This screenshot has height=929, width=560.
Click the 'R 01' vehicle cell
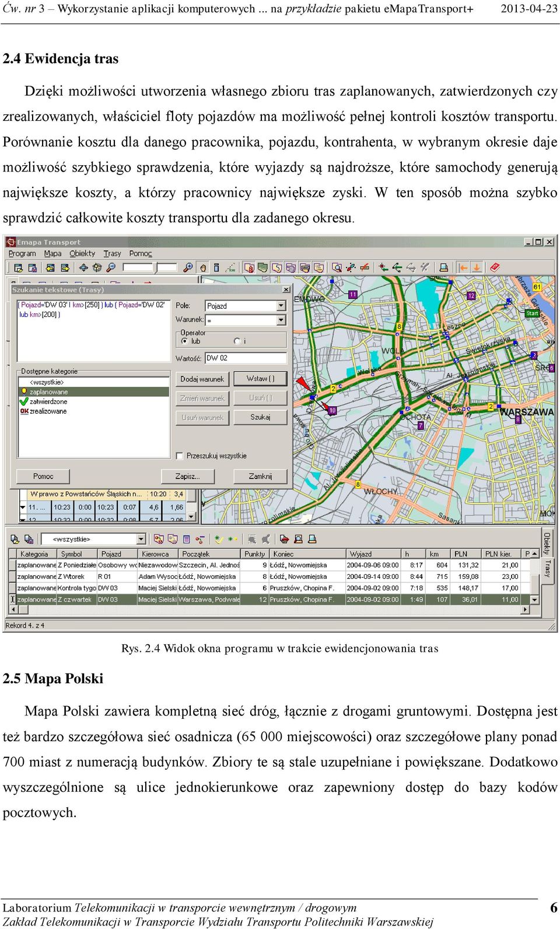pos(117,577)
